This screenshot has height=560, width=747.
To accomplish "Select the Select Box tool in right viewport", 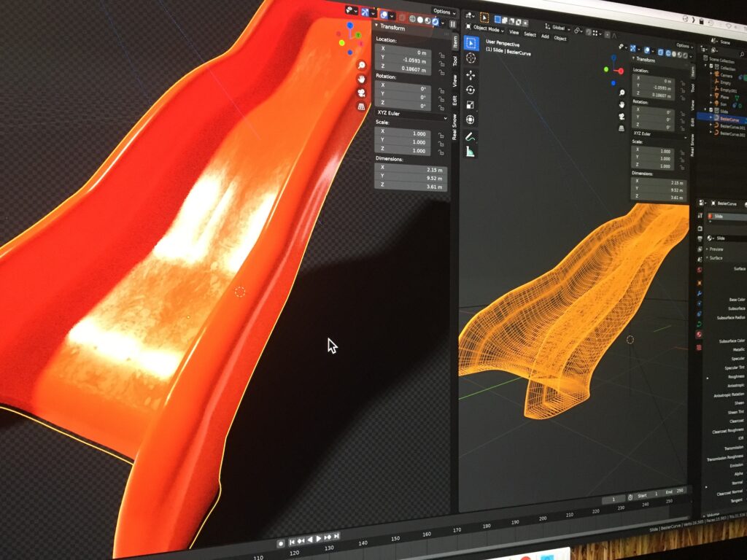I will pyautogui.click(x=471, y=43).
